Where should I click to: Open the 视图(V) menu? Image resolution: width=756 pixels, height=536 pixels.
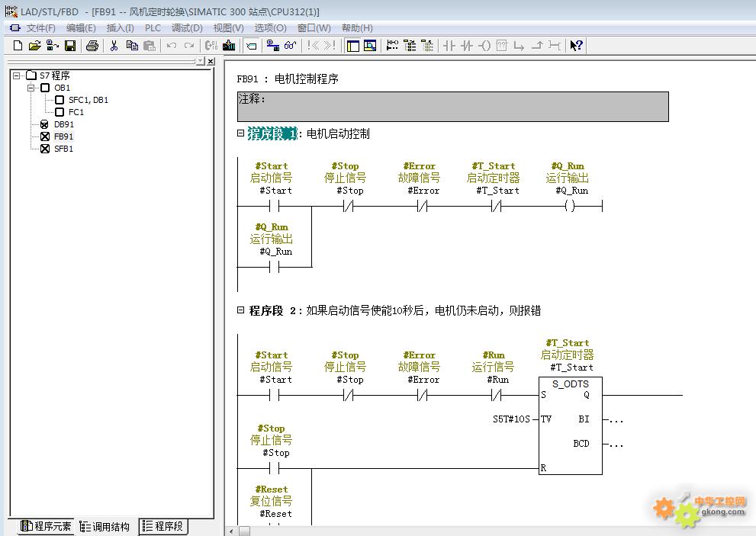(x=229, y=28)
